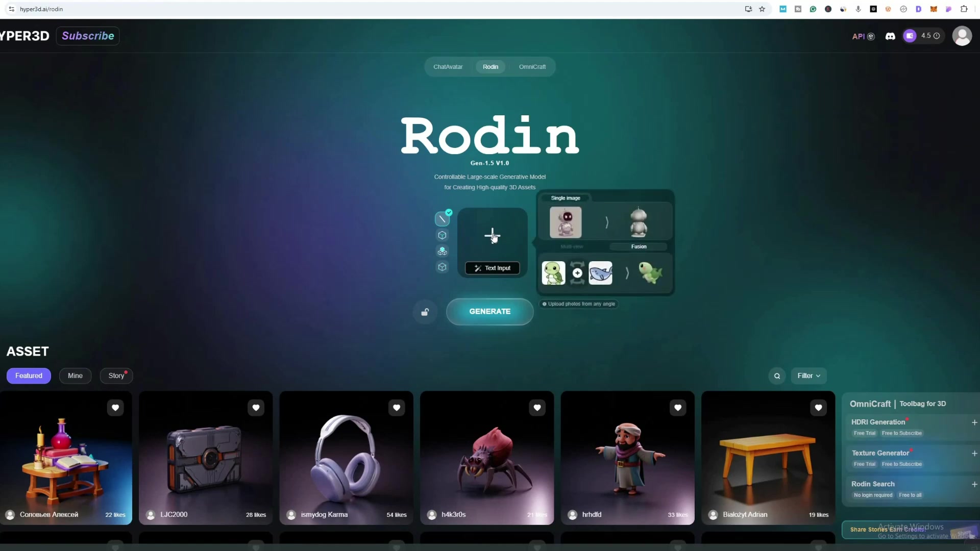Open the Story tab in Asset section

pyautogui.click(x=116, y=375)
